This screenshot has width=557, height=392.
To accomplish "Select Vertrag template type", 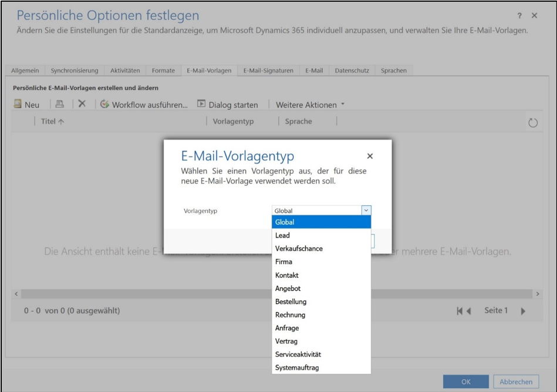I will (x=321, y=341).
